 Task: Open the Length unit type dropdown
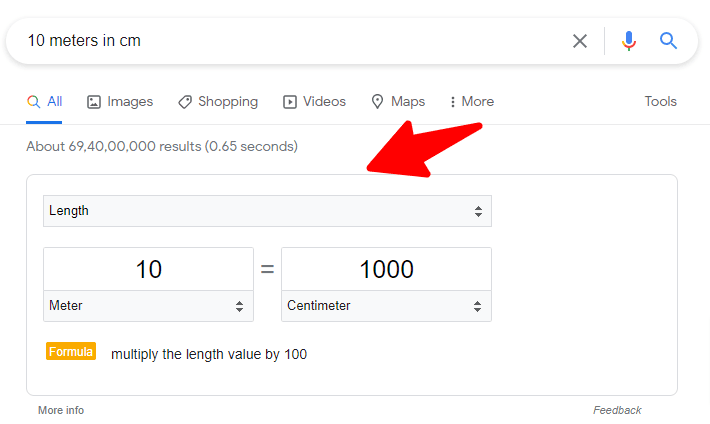(x=267, y=211)
